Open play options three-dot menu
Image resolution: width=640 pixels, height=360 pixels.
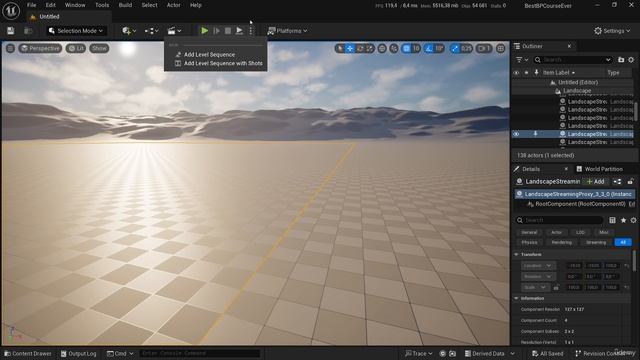click(251, 31)
